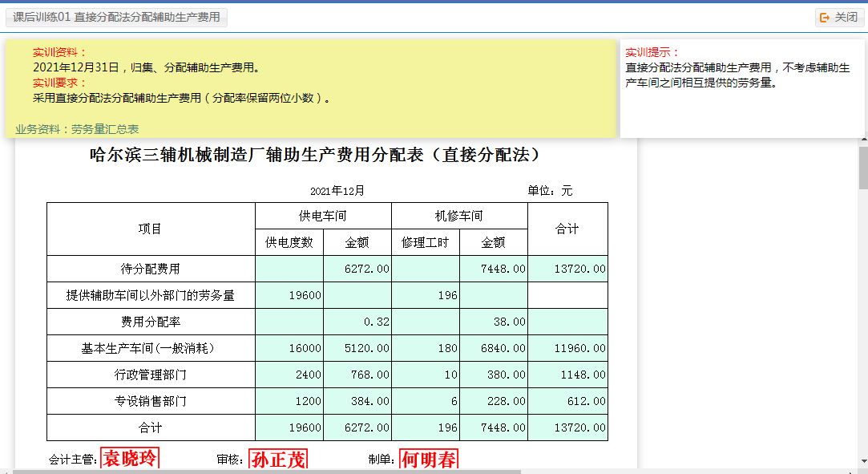Click 专设销售部门 power amount cell 384.00
Screen dimensions: 868x474
(x=357, y=402)
